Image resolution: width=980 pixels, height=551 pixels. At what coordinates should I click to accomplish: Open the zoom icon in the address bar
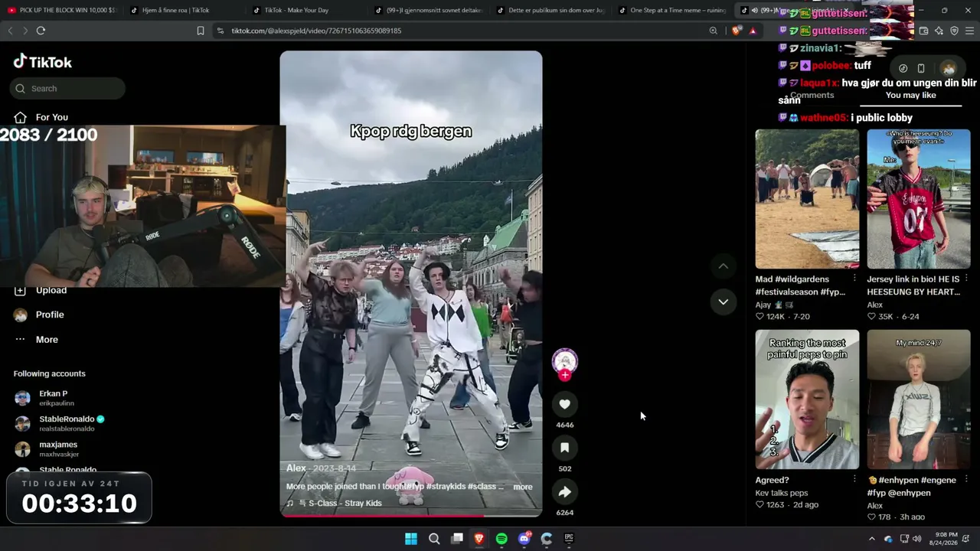pyautogui.click(x=714, y=31)
